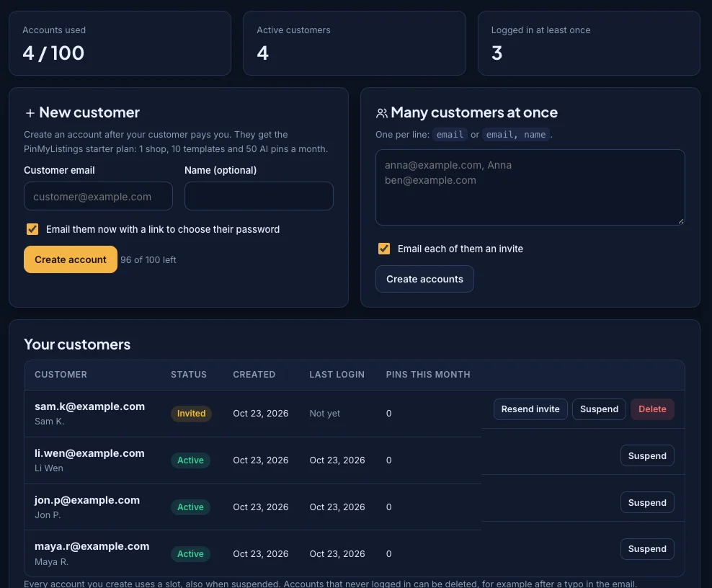Focus the Name (optional) input field
Image resolution: width=712 pixels, height=588 pixels.
(259, 196)
